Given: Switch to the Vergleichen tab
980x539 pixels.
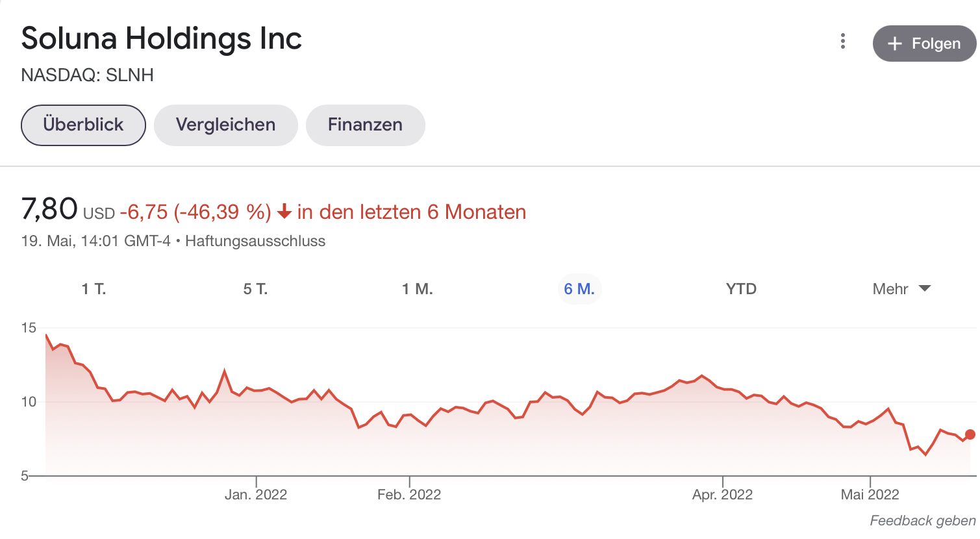Looking at the screenshot, I should tap(225, 125).
